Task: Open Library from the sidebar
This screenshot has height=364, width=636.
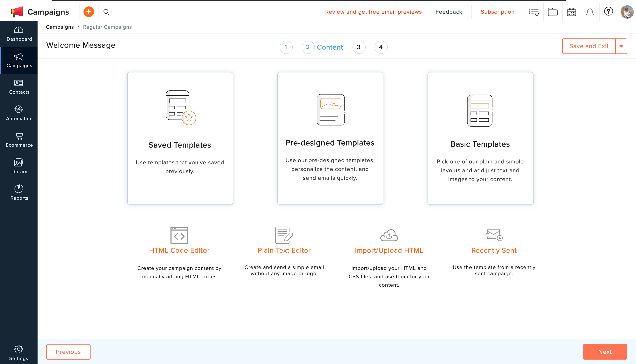Action: [x=19, y=167]
